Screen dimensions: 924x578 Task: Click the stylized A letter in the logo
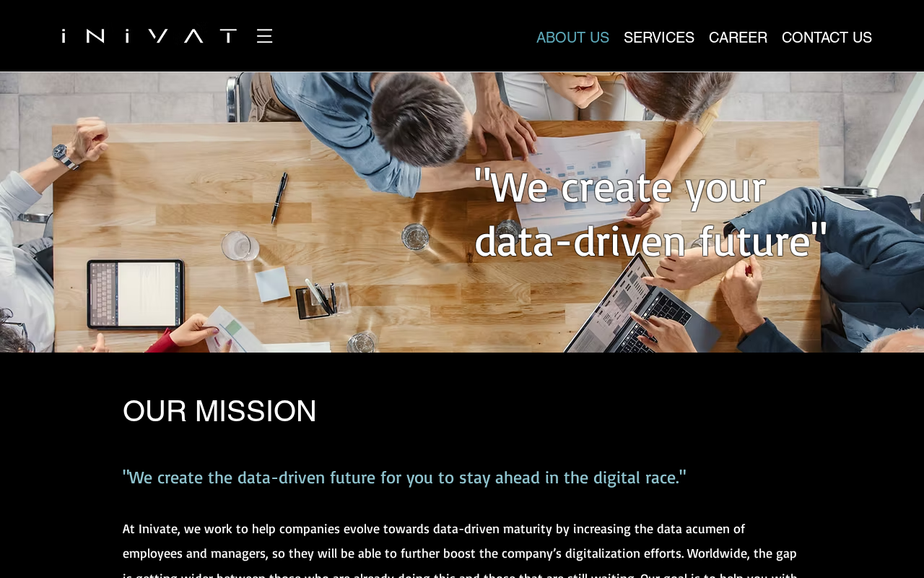[193, 36]
